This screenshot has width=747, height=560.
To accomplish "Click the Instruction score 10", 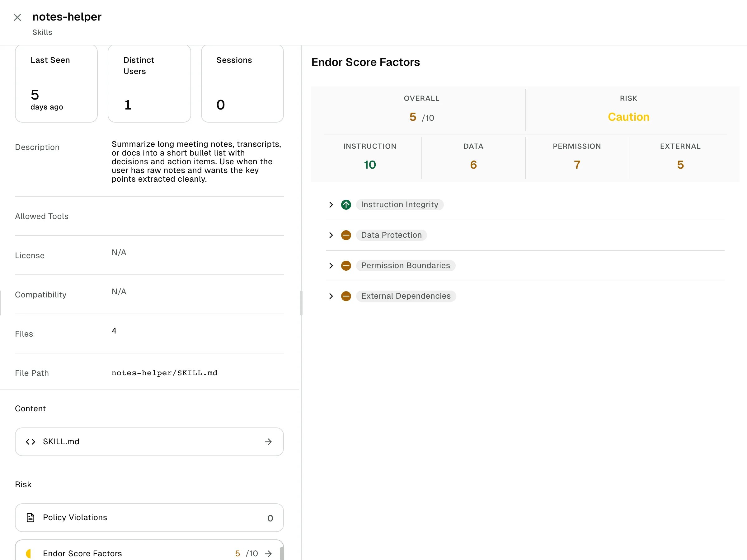I will tap(370, 165).
